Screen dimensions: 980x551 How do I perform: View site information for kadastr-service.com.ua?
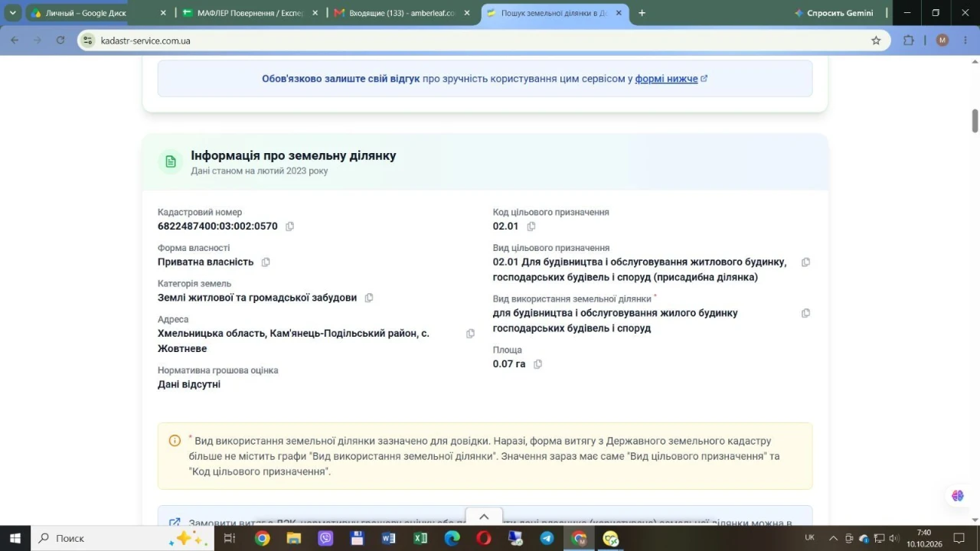pyautogui.click(x=88, y=41)
